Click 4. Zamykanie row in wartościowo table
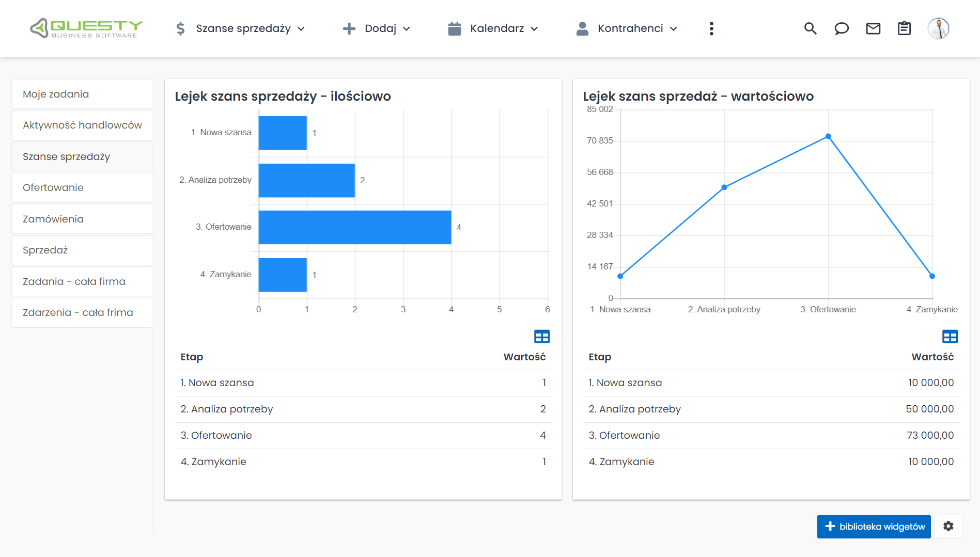 coord(771,462)
